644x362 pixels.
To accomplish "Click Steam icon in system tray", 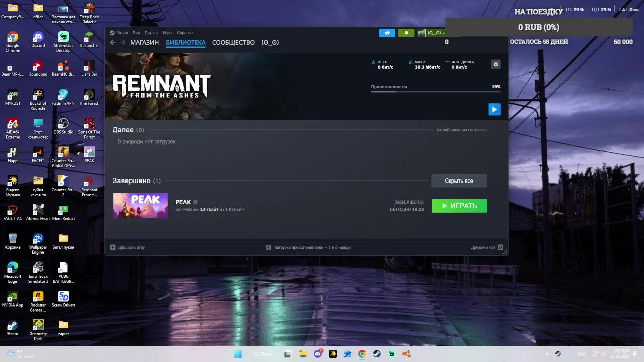I will 558,354.
